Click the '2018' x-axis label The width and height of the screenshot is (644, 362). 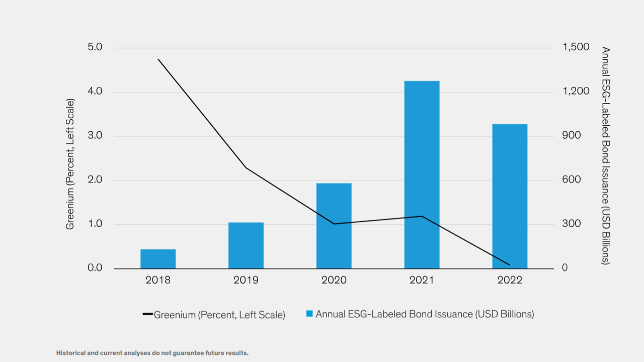[158, 280]
